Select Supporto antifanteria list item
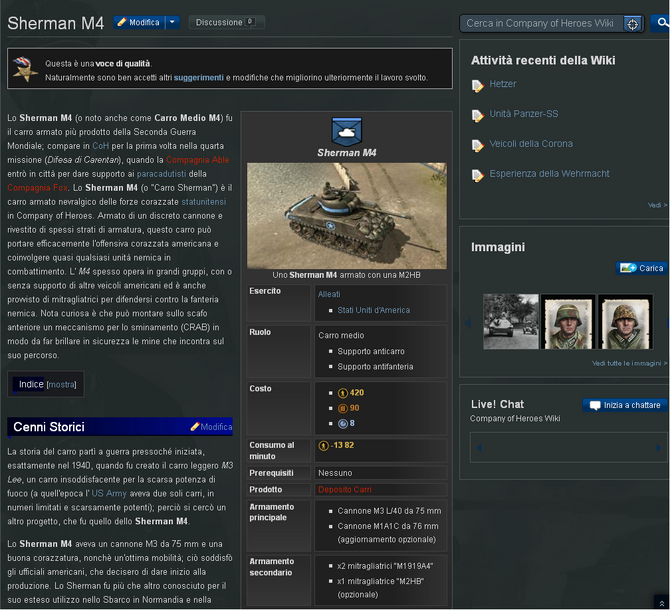670x610 pixels. 375,367
